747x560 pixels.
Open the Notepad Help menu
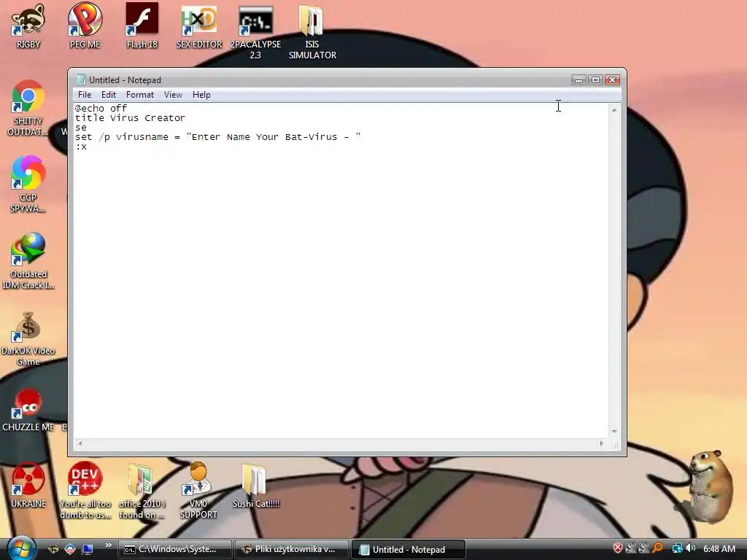[201, 95]
